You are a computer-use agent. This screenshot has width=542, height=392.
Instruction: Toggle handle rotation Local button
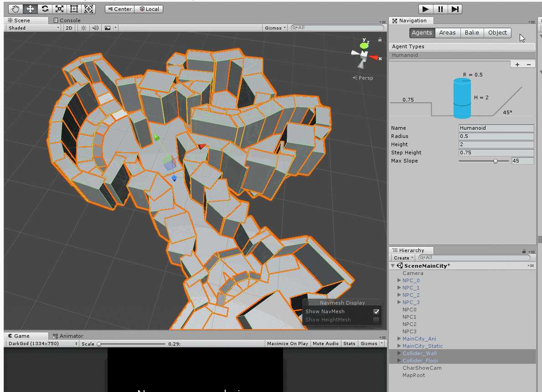pyautogui.click(x=149, y=9)
